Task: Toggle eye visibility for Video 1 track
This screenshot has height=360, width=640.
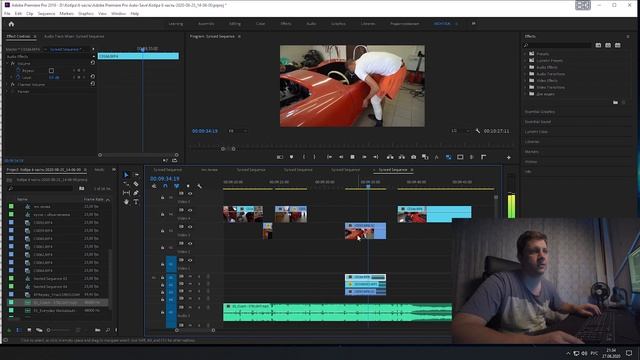Action: [190, 260]
